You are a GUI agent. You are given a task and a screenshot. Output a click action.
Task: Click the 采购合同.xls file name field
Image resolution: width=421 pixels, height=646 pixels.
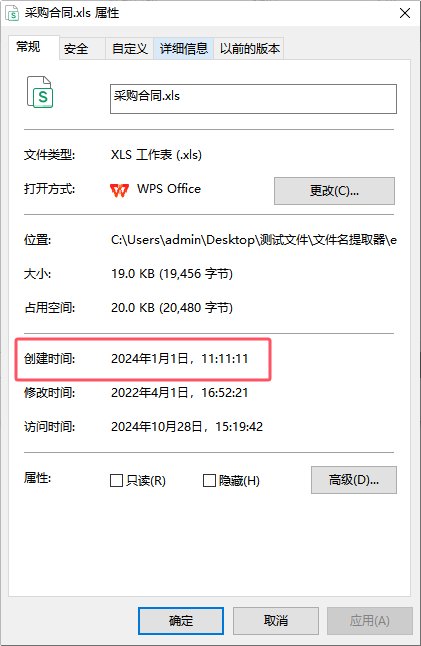[x=253, y=99]
